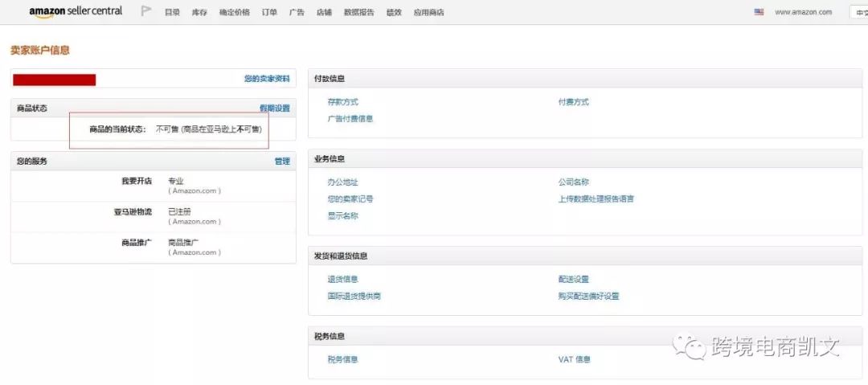Open the 广告 menu

point(297,12)
